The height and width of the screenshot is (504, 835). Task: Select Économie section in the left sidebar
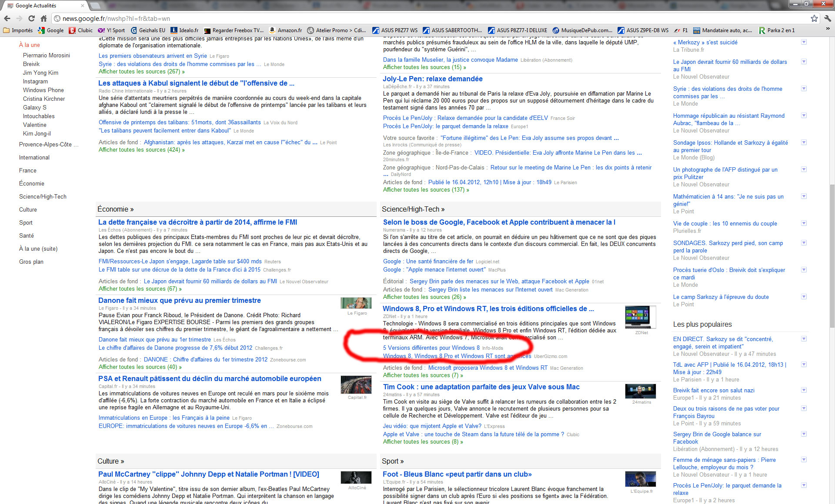(x=31, y=183)
